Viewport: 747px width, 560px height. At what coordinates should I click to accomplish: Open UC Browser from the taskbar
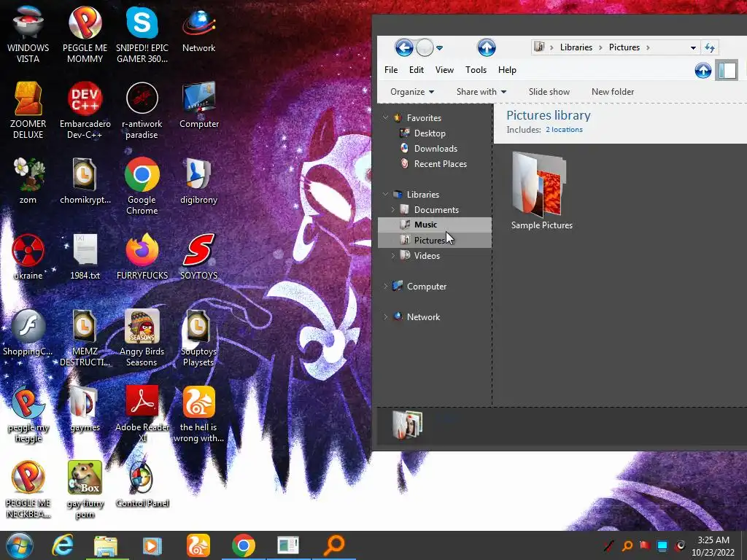tap(198, 545)
